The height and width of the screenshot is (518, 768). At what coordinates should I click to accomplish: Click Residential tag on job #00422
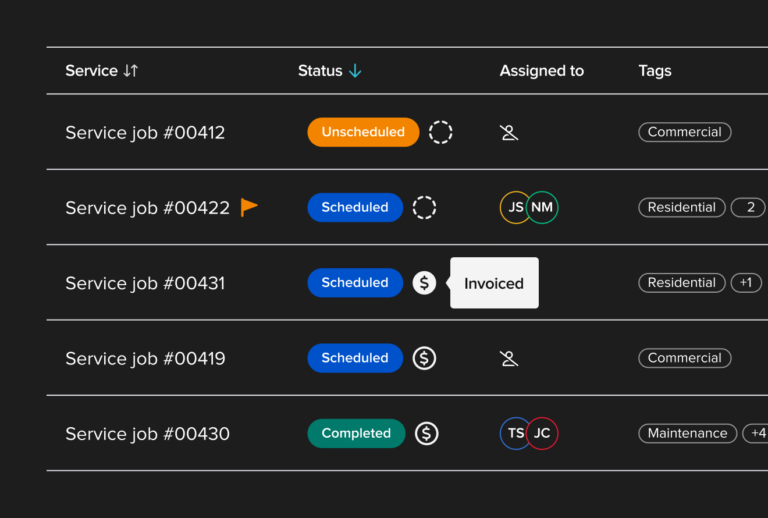pyautogui.click(x=682, y=208)
